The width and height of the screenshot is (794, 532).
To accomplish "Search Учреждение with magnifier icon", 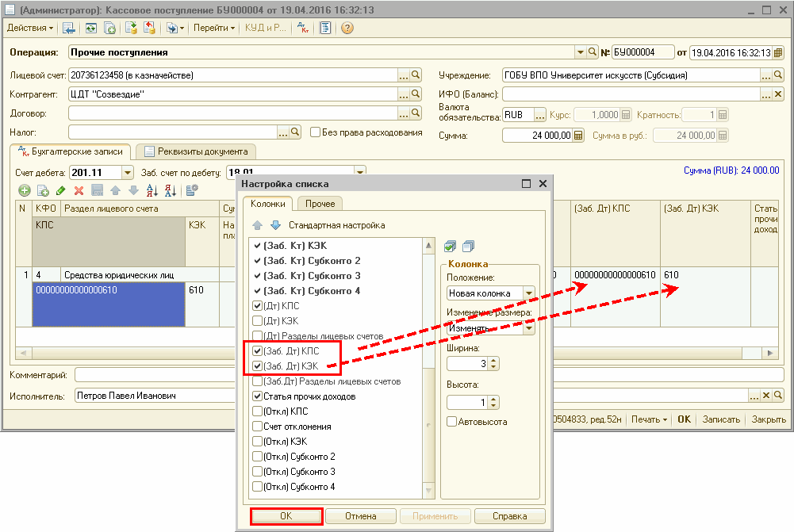I will point(778,75).
